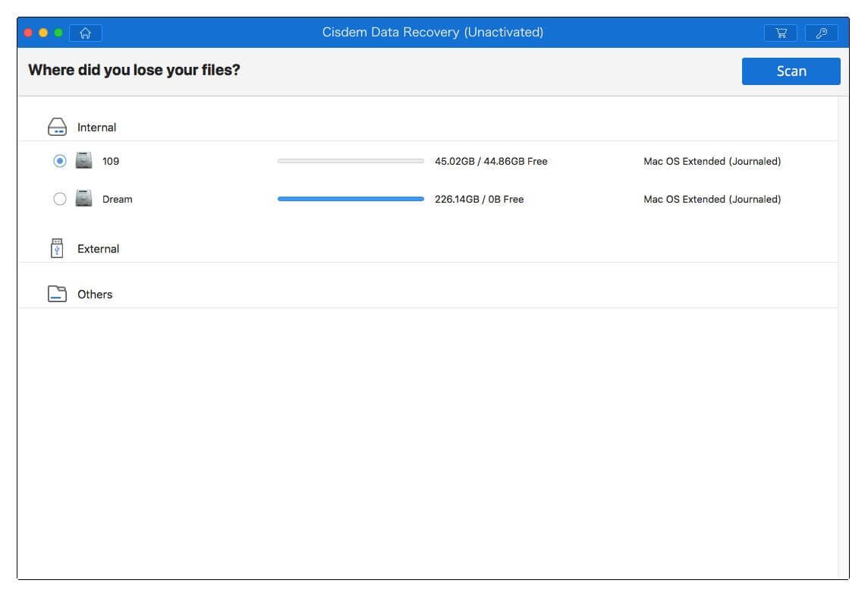Expand the Internal section header
This screenshot has width=868, height=599.
coord(96,128)
